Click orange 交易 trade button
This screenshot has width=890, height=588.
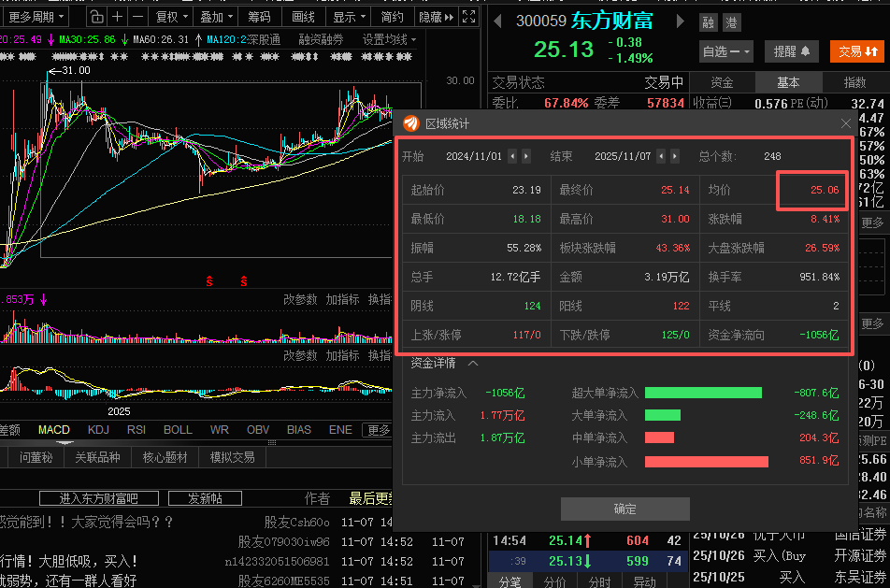coord(857,51)
